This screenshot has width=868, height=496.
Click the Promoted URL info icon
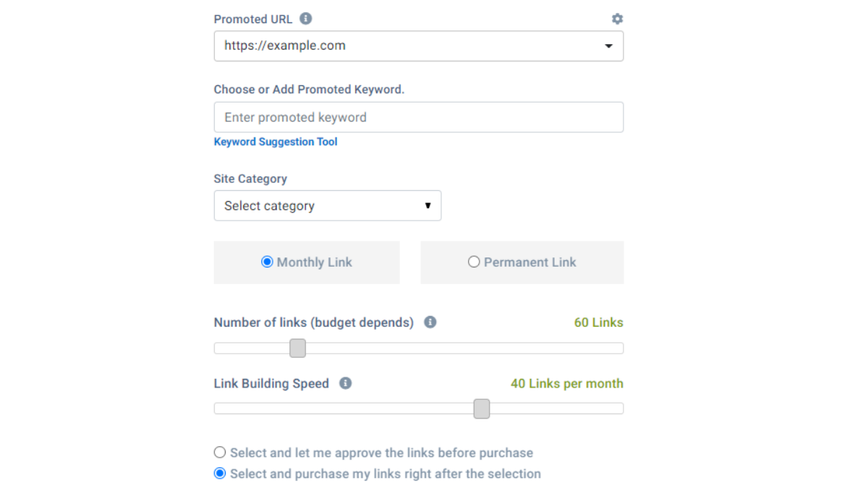[x=306, y=19]
